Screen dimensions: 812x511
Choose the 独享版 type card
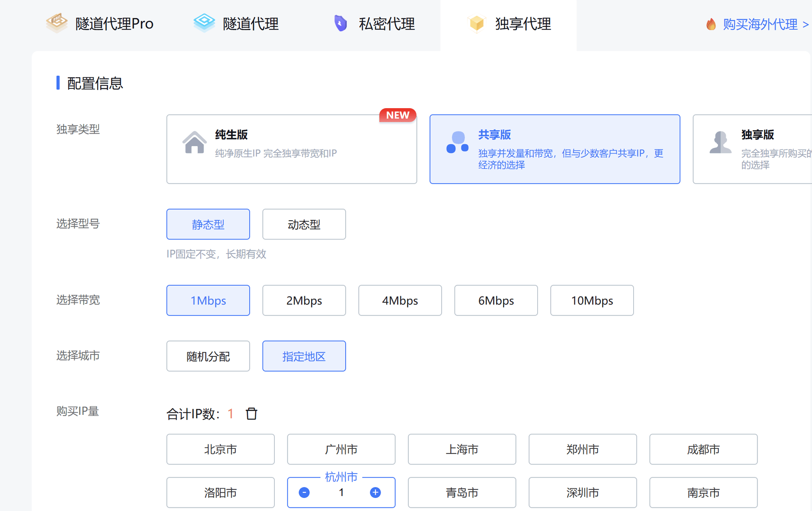coord(753,149)
